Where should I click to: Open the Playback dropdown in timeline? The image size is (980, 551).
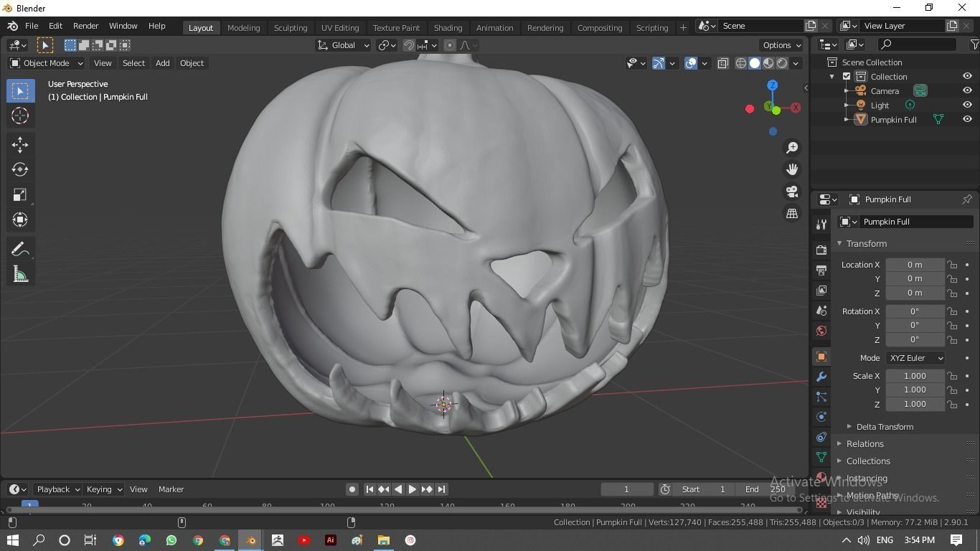click(x=57, y=489)
